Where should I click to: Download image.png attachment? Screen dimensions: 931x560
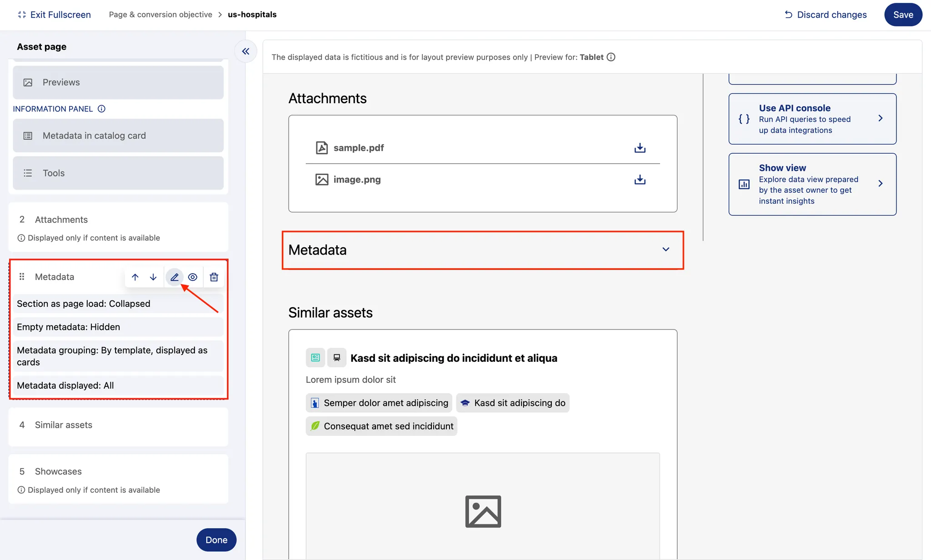coord(640,180)
